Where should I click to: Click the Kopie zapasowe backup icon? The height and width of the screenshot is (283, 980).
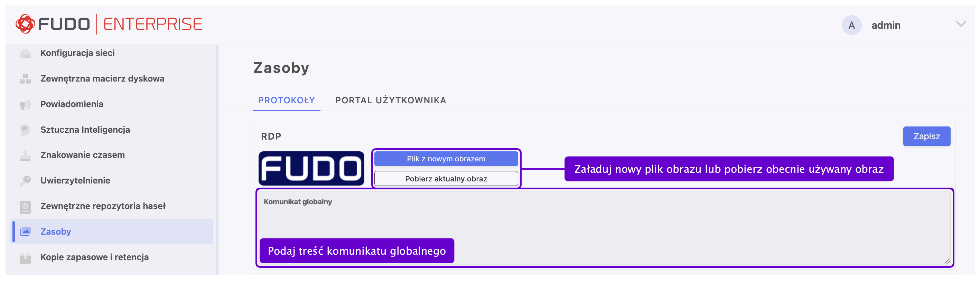pos(25,257)
